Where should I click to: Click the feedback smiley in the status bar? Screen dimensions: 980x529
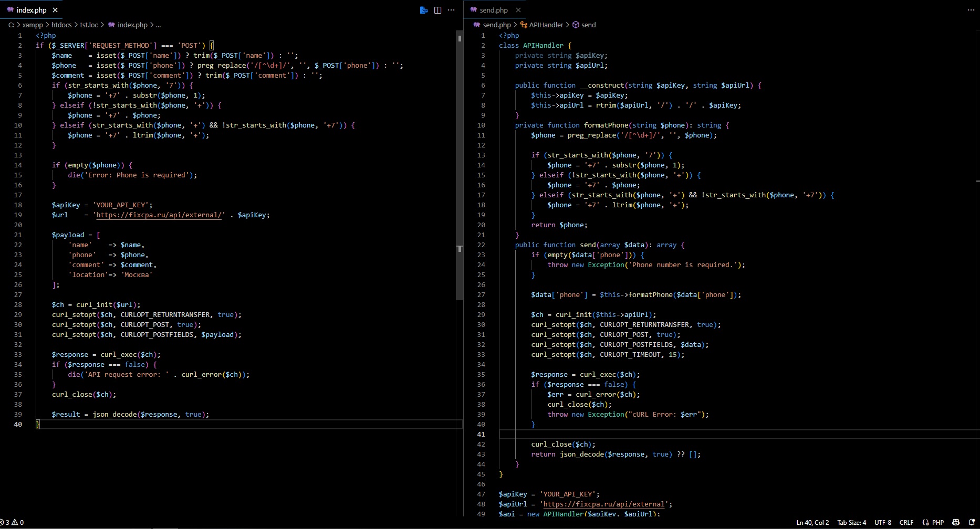[x=956, y=522]
